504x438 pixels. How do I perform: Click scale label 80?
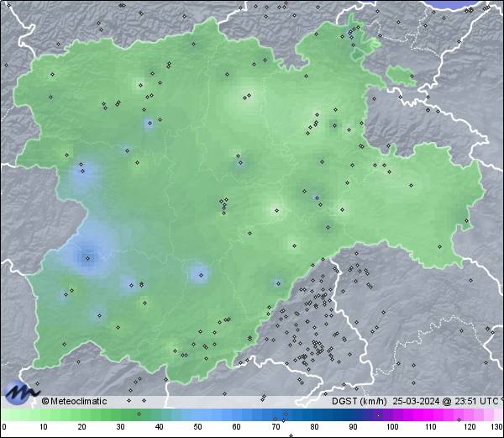[314, 426]
